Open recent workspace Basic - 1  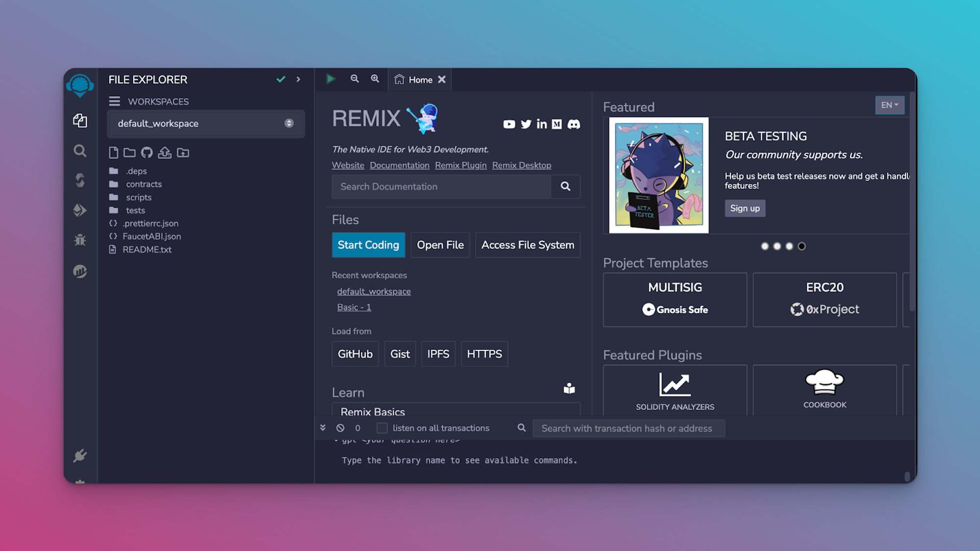click(x=354, y=307)
